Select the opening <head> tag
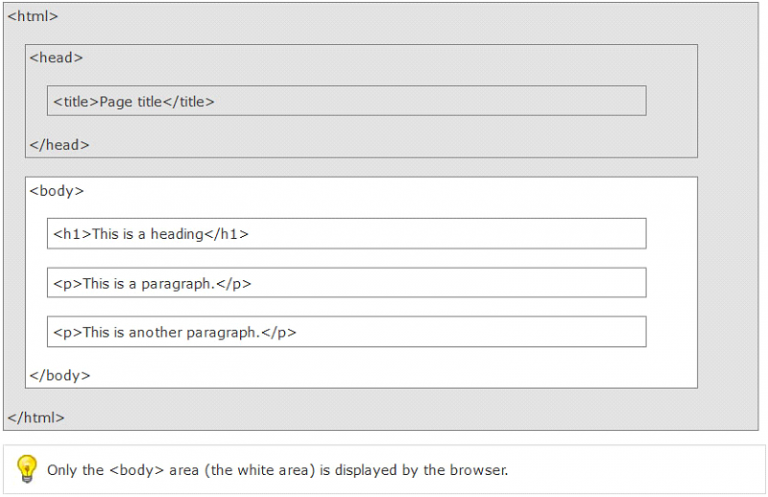Viewport: 768px width, 497px height. (x=56, y=58)
